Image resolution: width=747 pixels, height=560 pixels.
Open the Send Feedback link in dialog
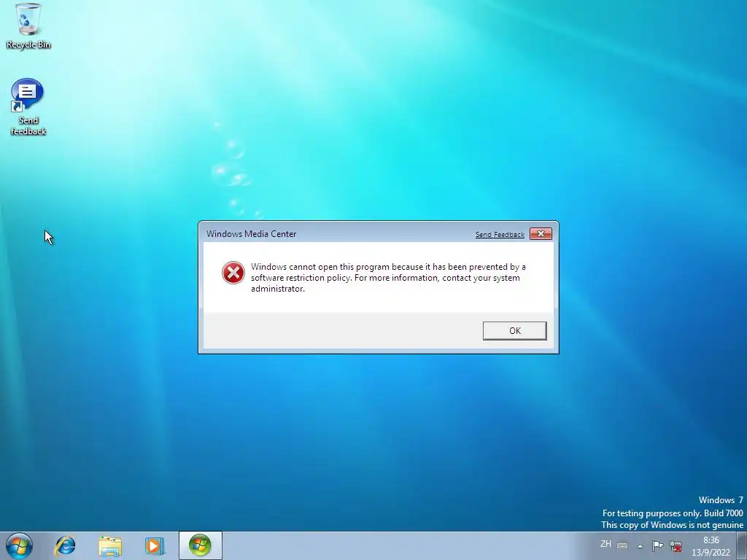500,234
